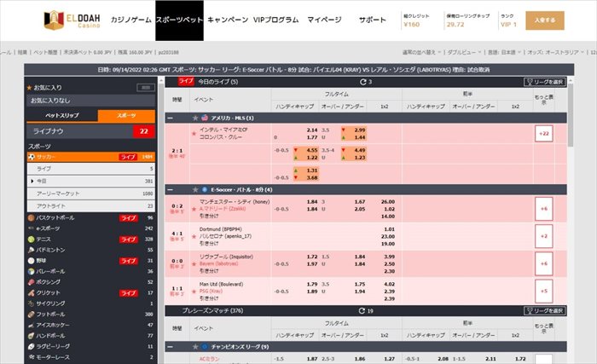597x364 pixels.
Task: Open eスポーツ via its controller icon
Action: [32, 228]
